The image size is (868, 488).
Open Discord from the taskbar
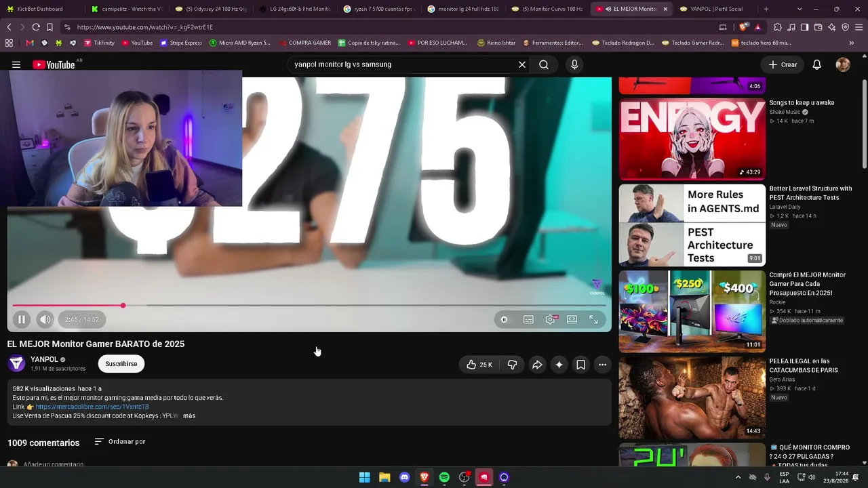click(405, 477)
